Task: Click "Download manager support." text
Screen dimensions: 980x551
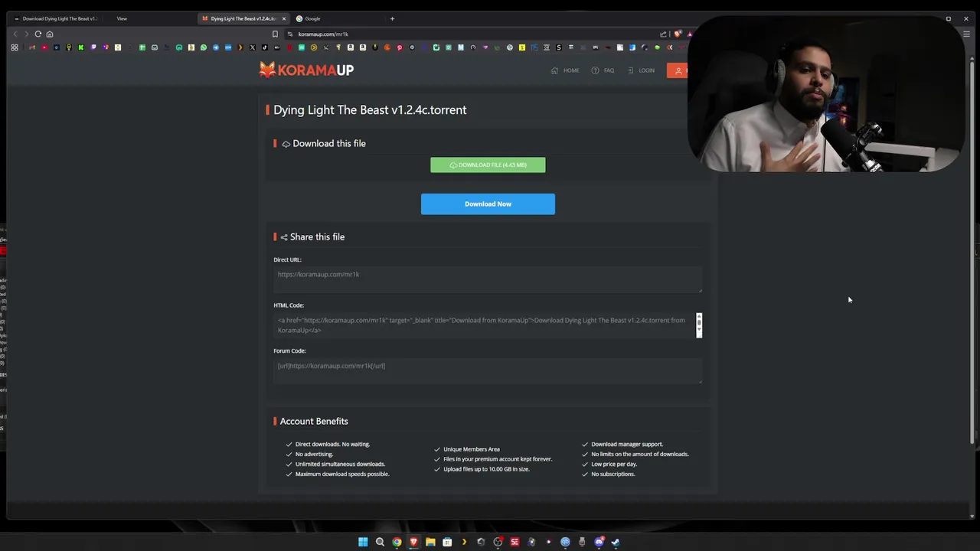Action: pos(627,445)
